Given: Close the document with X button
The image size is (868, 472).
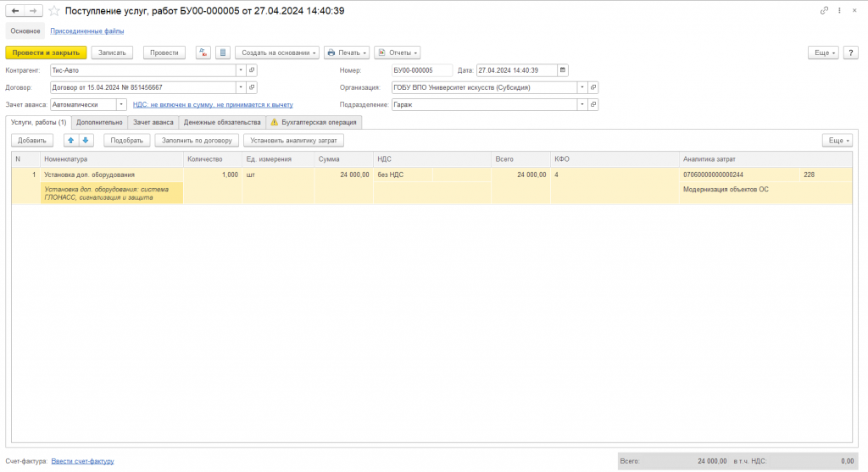Looking at the screenshot, I should 854,10.
